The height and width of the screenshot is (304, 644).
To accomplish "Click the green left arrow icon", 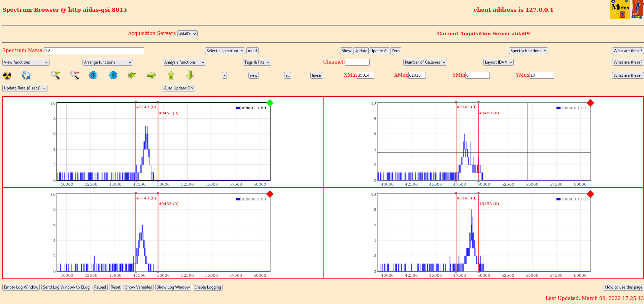I will tap(132, 75).
